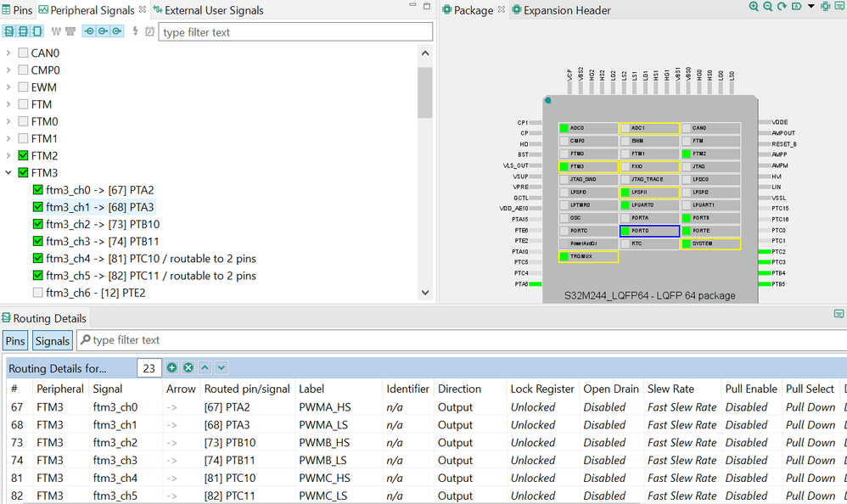Click the lightning bolt icon in signals toolbar
This screenshot has width=847, height=504.
136,31
